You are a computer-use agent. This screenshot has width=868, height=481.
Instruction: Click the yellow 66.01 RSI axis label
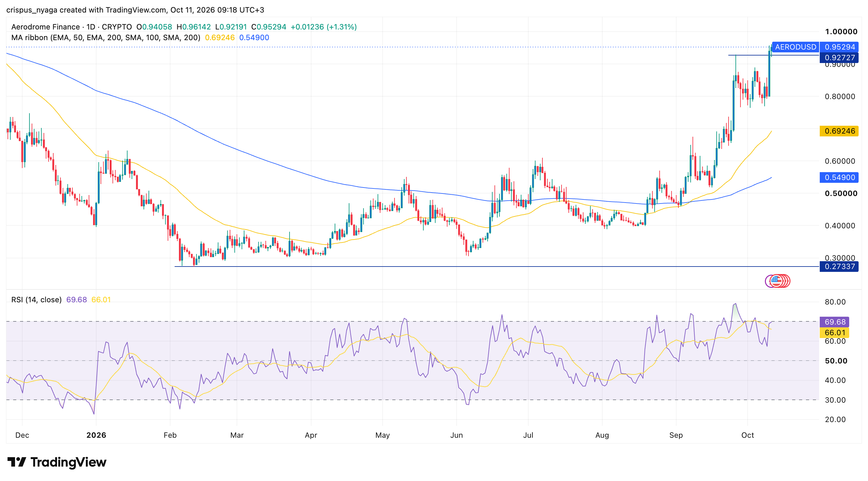pos(835,333)
